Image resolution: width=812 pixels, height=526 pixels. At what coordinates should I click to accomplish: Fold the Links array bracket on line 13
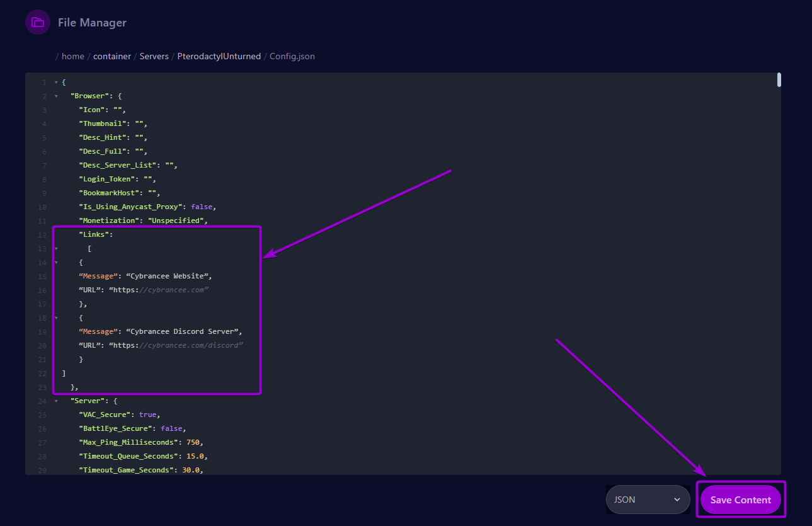[56, 248]
